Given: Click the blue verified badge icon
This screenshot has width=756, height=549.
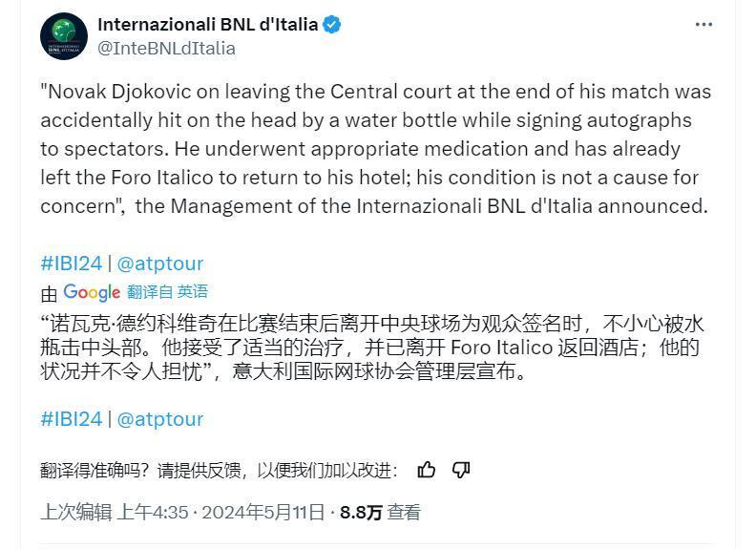Looking at the screenshot, I should [x=332, y=24].
